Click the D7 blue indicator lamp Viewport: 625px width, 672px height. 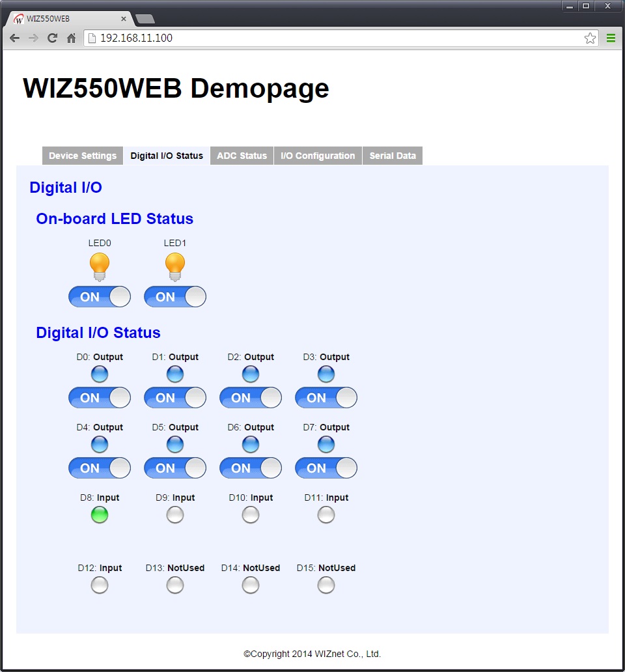[326, 445]
